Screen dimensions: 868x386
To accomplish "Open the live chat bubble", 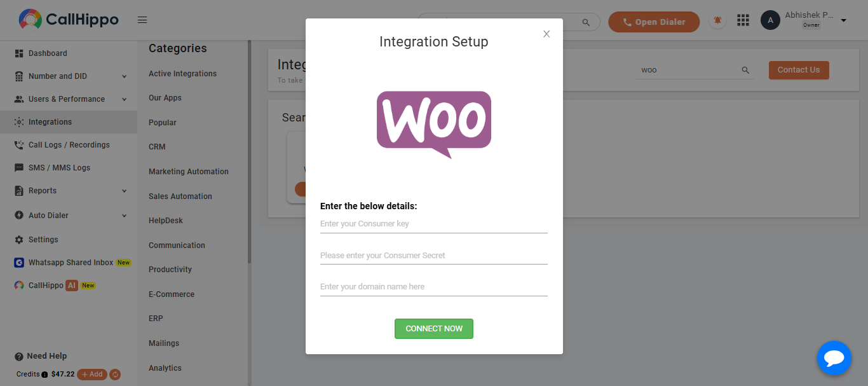I will pyautogui.click(x=834, y=359).
